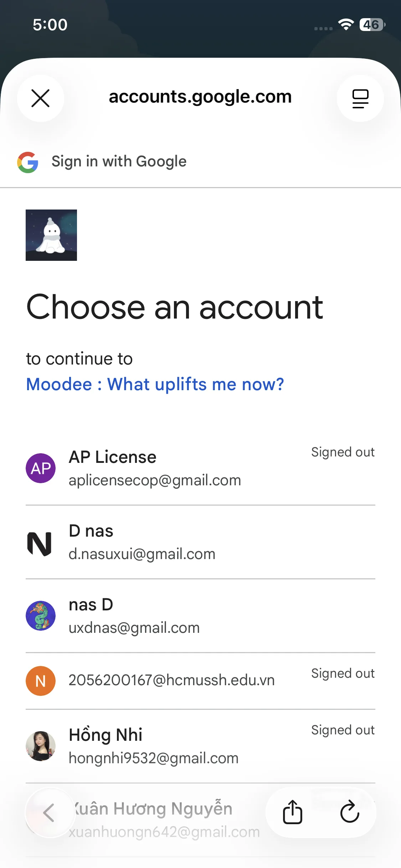Choose the uxdnas@gmail.com account

134,616
